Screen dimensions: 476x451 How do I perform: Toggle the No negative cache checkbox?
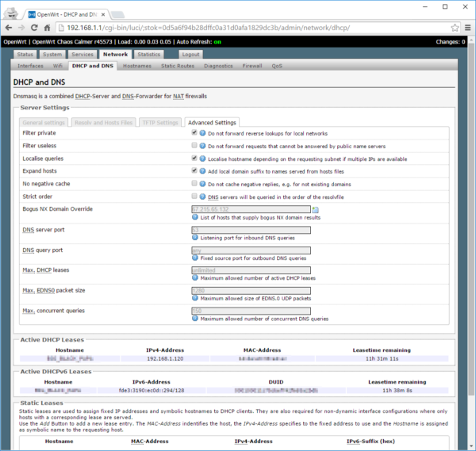(x=194, y=183)
